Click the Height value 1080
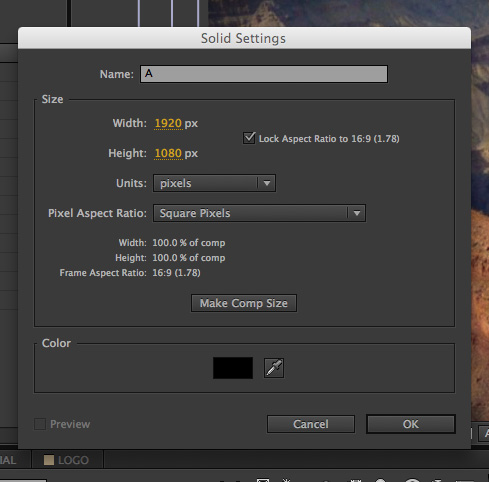489x482 pixels. click(x=168, y=153)
